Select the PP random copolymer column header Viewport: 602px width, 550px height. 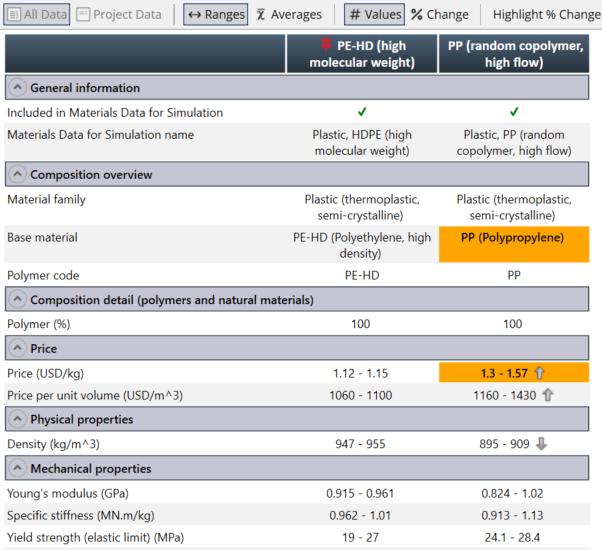point(513,53)
